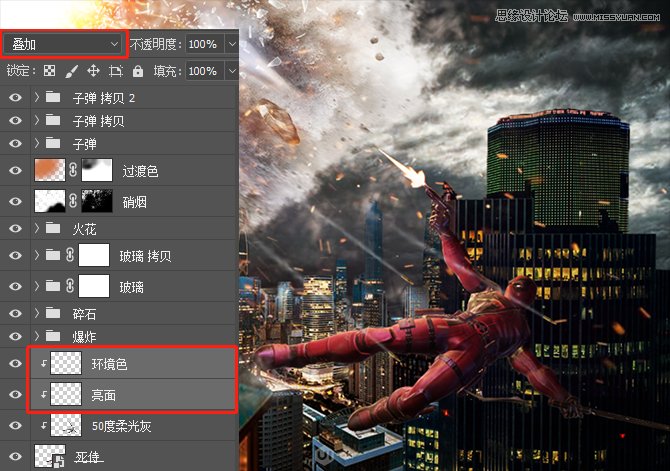Select the 过渡色 layer mask thumbnail
The image size is (670, 471).
(97, 170)
